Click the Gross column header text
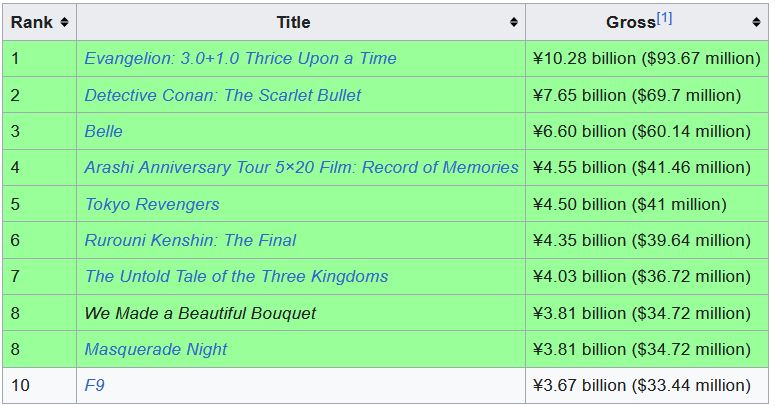This screenshot has width=775, height=406. click(631, 23)
